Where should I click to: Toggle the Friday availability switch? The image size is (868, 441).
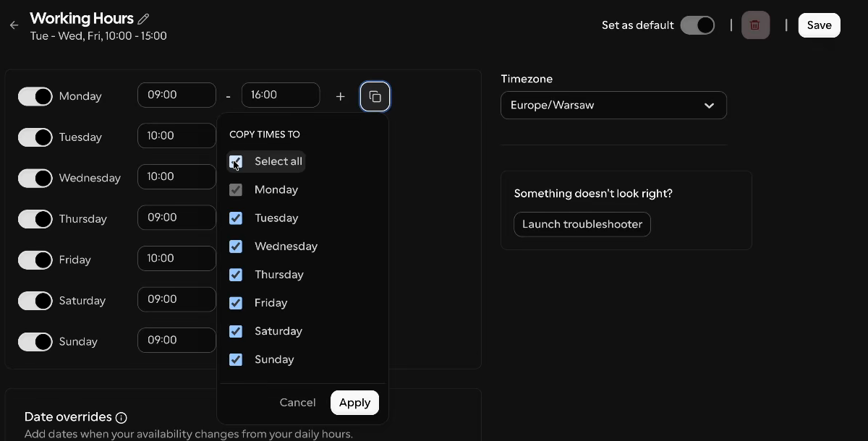pyautogui.click(x=35, y=260)
